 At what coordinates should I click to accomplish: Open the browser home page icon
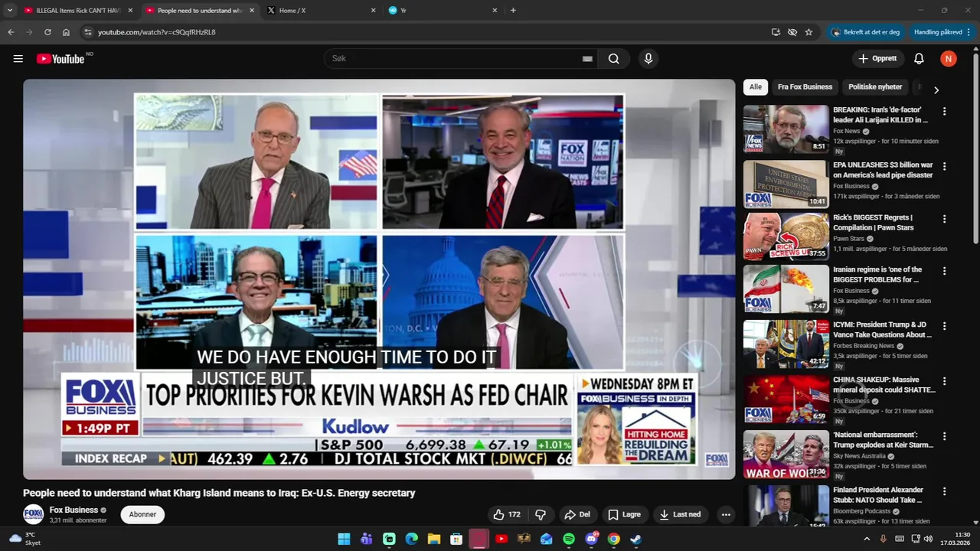click(66, 32)
